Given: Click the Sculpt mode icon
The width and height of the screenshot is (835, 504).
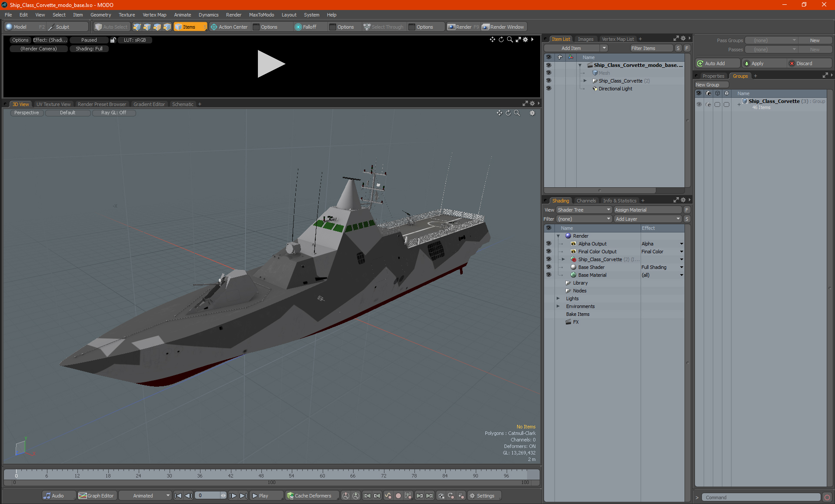Looking at the screenshot, I should click(51, 27).
